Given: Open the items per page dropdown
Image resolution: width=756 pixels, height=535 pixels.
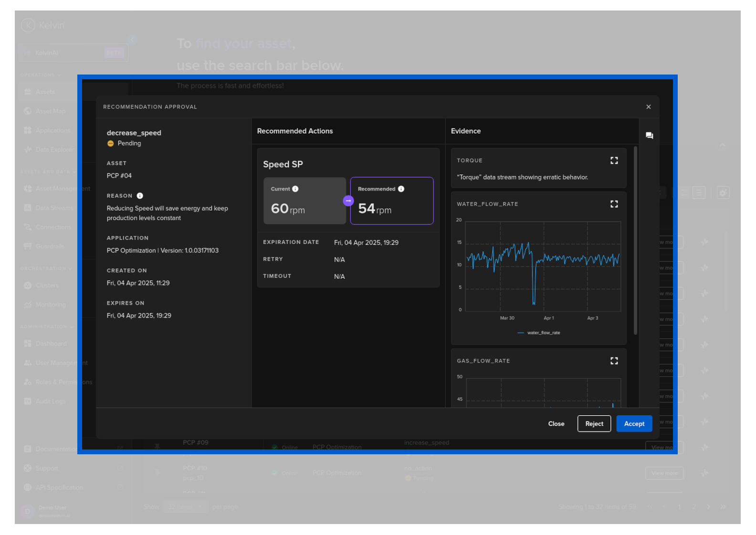Looking at the screenshot, I should pos(185,507).
